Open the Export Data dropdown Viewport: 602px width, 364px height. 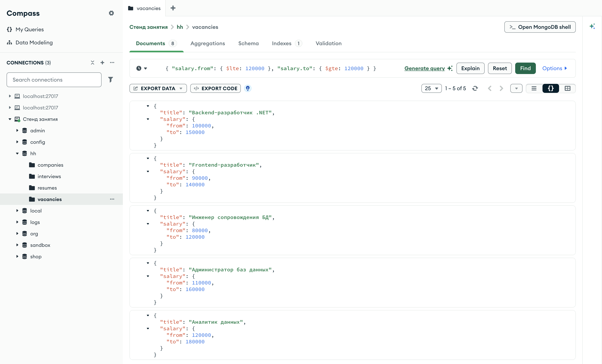[x=158, y=88]
